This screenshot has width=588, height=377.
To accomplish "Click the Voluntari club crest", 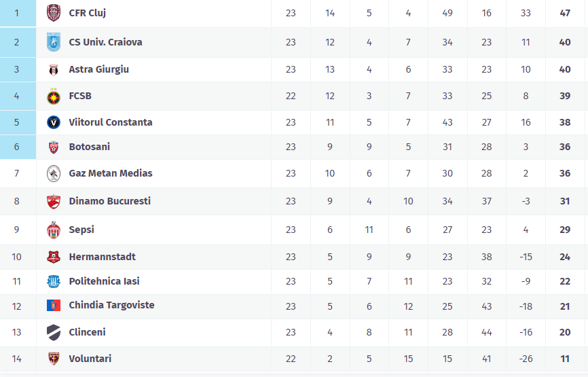I will tap(53, 359).
